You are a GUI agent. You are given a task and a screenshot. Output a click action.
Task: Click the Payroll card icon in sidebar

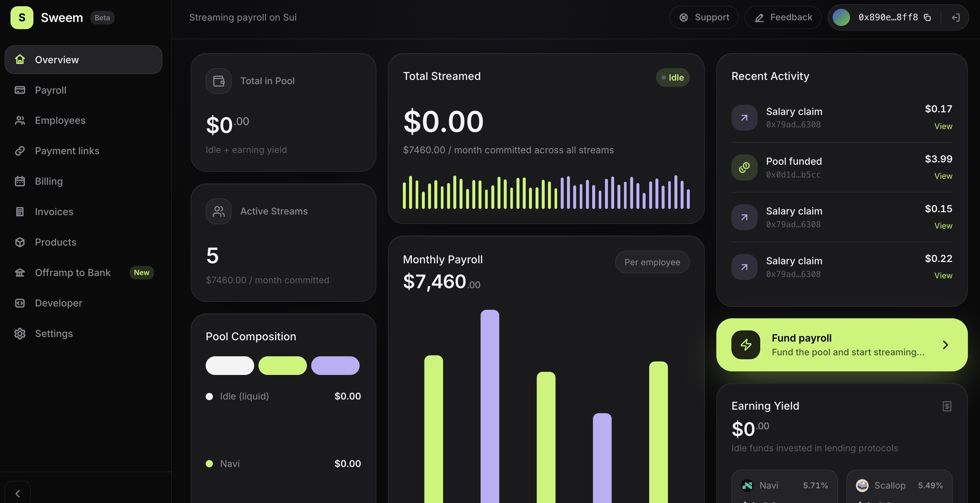pyautogui.click(x=20, y=90)
